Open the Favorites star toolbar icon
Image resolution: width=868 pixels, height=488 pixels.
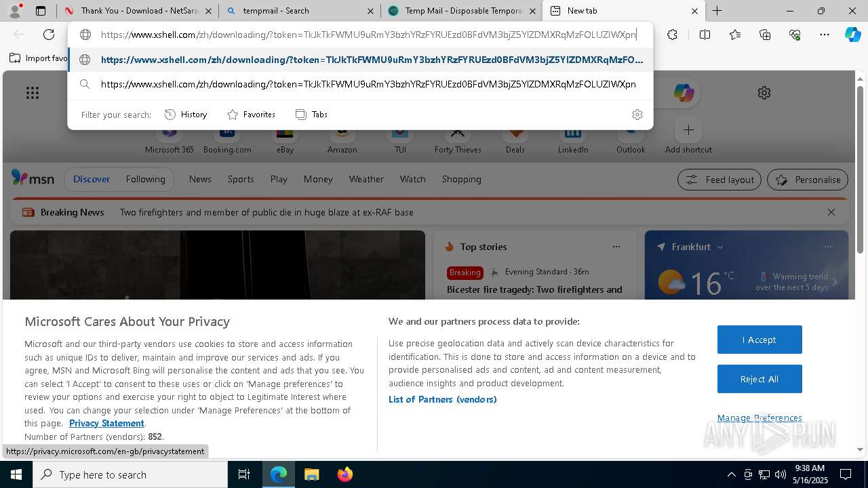(735, 35)
